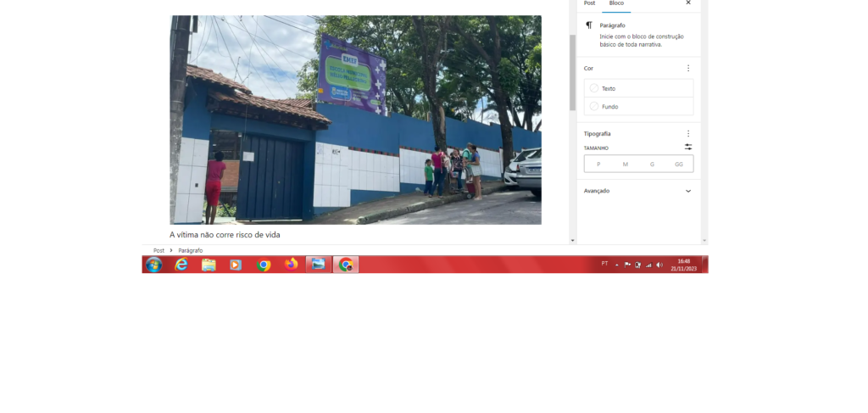Open Windows Explorer folder icon in taskbar
This screenshot has width=868, height=413.
[209, 265]
